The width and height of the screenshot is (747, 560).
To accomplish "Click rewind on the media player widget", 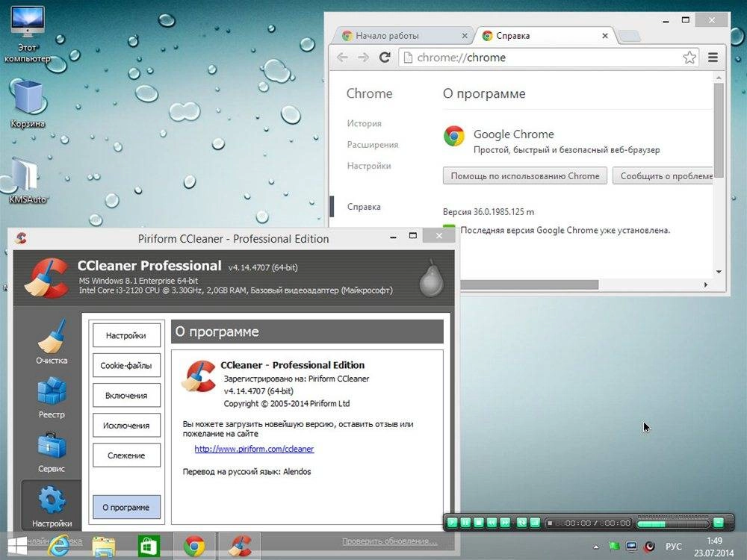I will tap(492, 523).
